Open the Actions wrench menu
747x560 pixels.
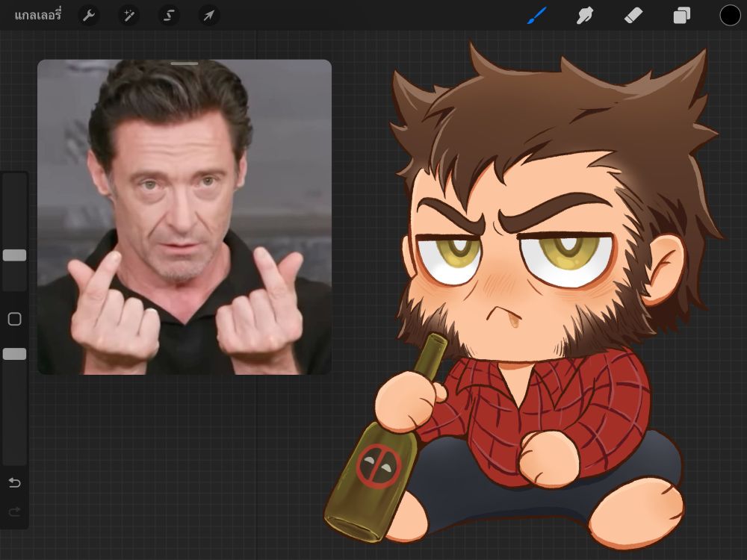click(x=89, y=15)
